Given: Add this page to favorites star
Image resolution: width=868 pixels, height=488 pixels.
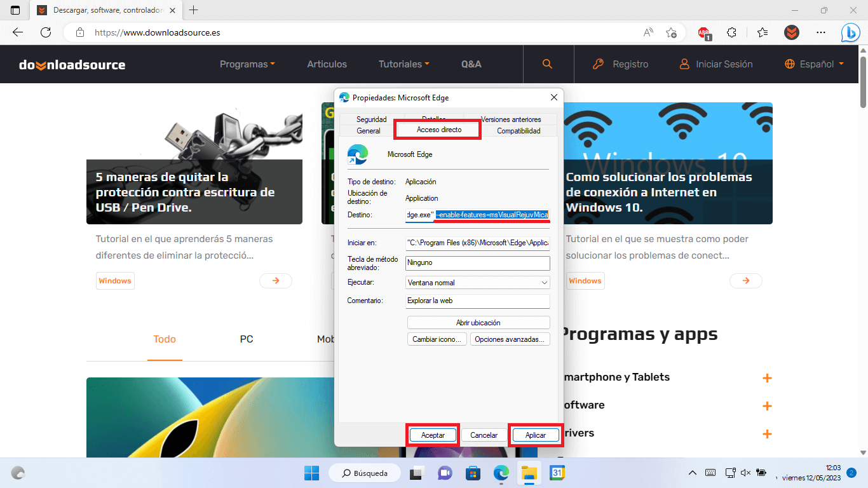Looking at the screenshot, I should coord(671,32).
